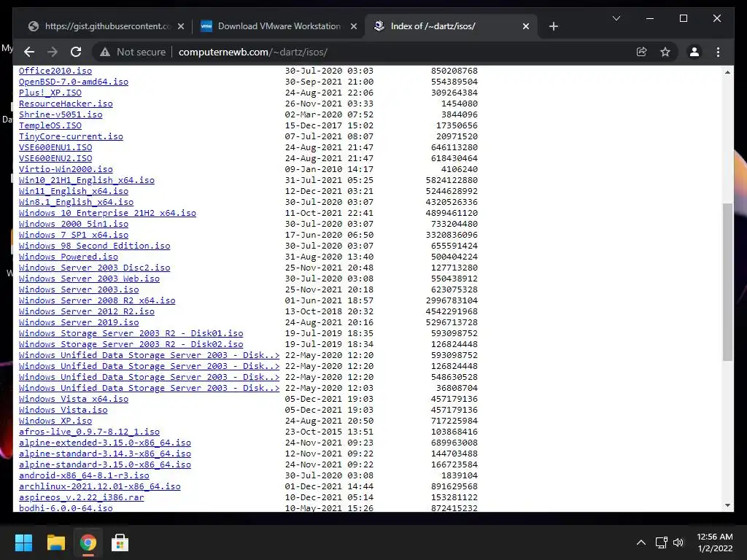Download OpenBSD-7.0-amd64.iso

(x=74, y=82)
